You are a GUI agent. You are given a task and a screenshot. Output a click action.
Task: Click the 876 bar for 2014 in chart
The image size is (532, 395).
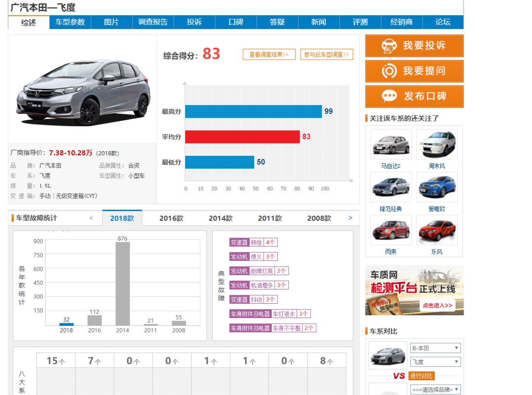click(x=123, y=284)
